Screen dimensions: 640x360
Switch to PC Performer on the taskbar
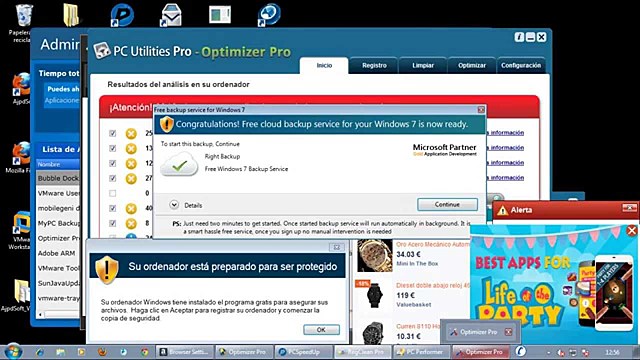tap(421, 351)
